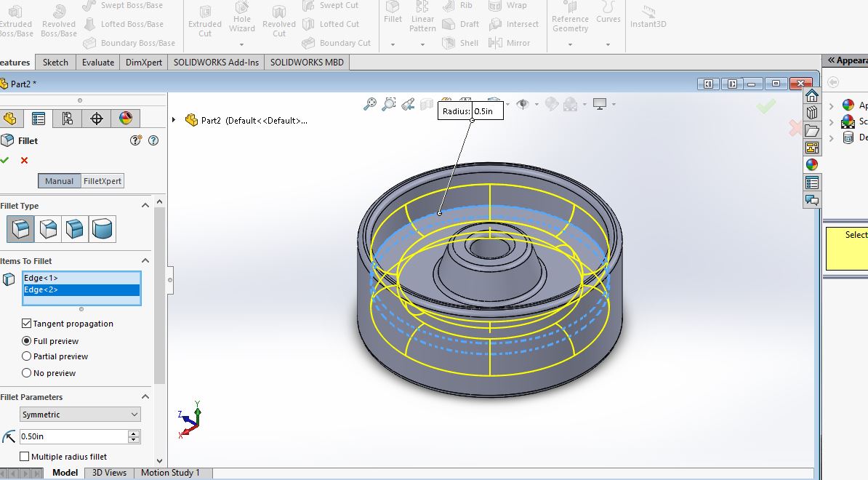The height and width of the screenshot is (480, 868).
Task: Expand the Part2 flyout design tree
Action: [x=174, y=119]
